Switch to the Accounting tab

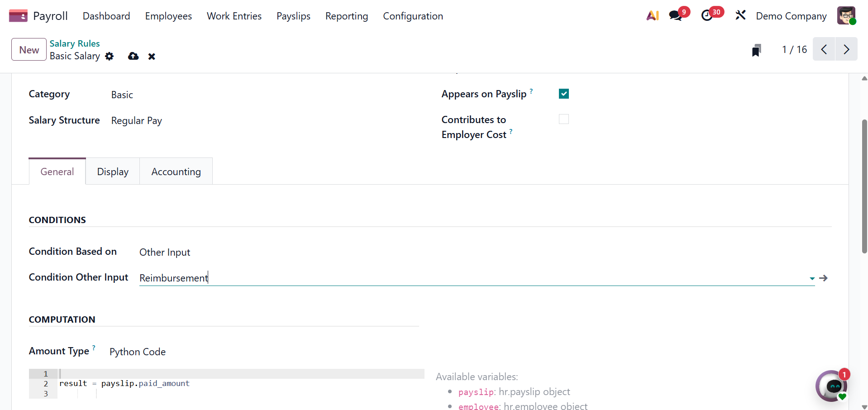[x=176, y=172]
